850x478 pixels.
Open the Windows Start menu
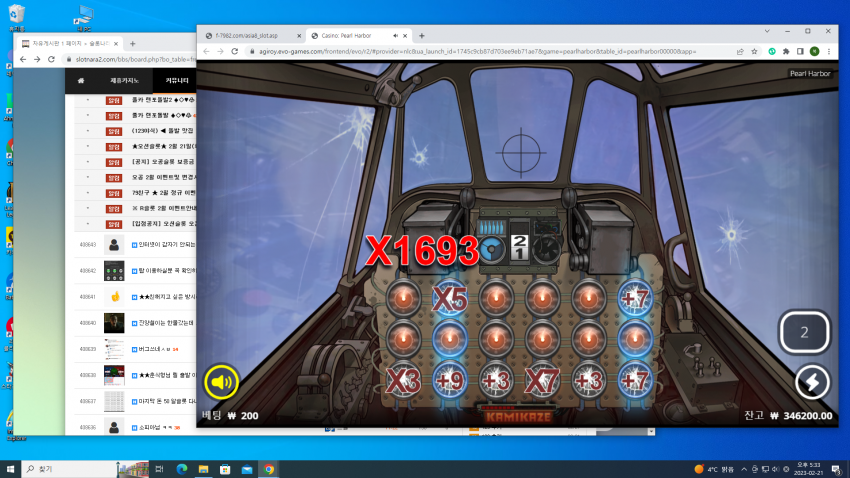(x=10, y=469)
